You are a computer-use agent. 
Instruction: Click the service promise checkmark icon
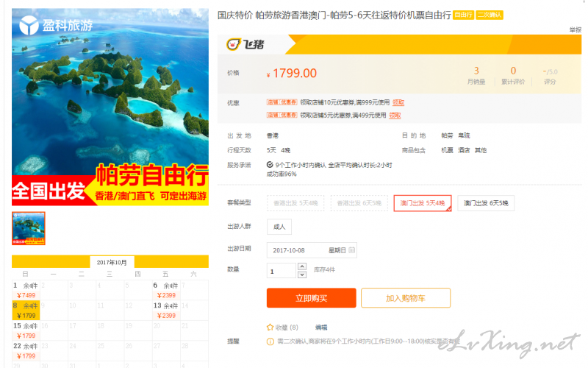point(270,164)
